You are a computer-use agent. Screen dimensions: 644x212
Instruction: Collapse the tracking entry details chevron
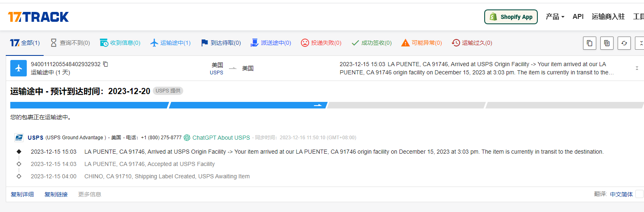pos(637,68)
